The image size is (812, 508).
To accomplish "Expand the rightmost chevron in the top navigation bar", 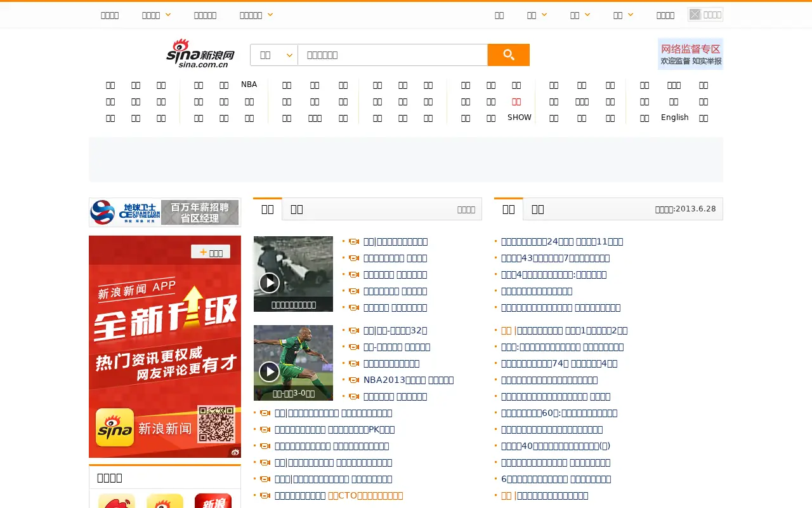I will click(630, 15).
